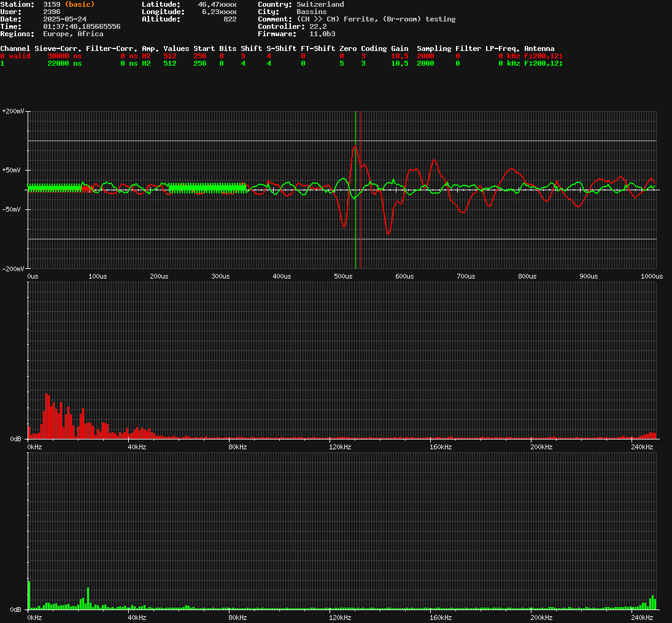This screenshot has width=672, height=623.
Task: Click 80kHz label under green spectrum
Action: coord(238,618)
